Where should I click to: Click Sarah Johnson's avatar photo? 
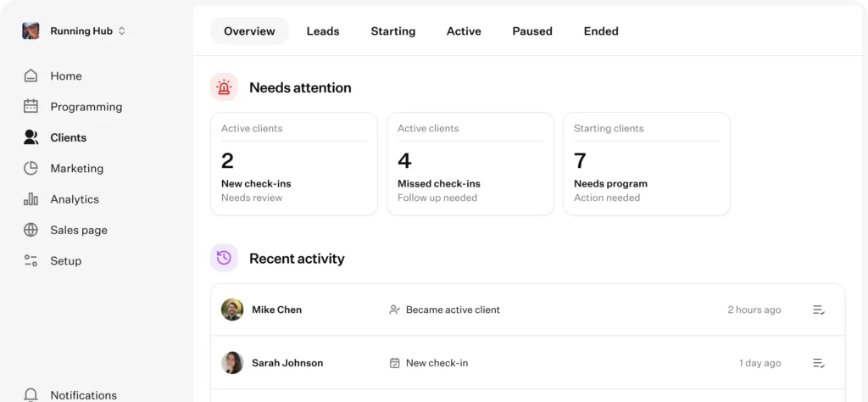[232, 363]
